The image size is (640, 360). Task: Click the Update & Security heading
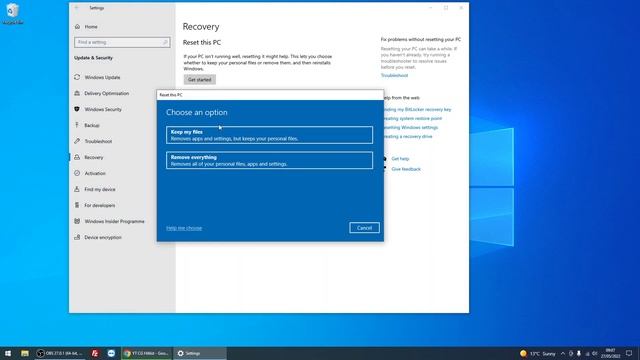[x=93, y=58]
